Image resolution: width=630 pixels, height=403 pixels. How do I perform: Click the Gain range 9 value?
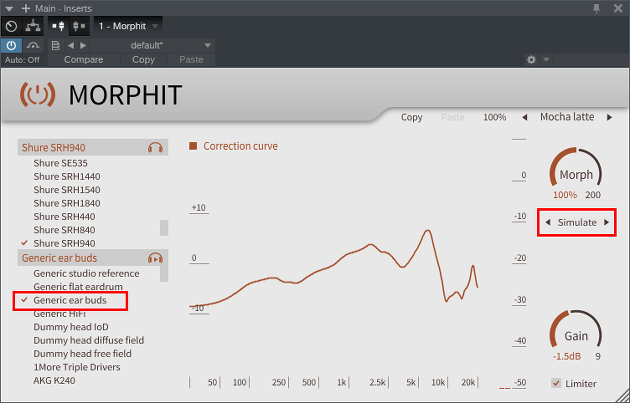tap(598, 356)
